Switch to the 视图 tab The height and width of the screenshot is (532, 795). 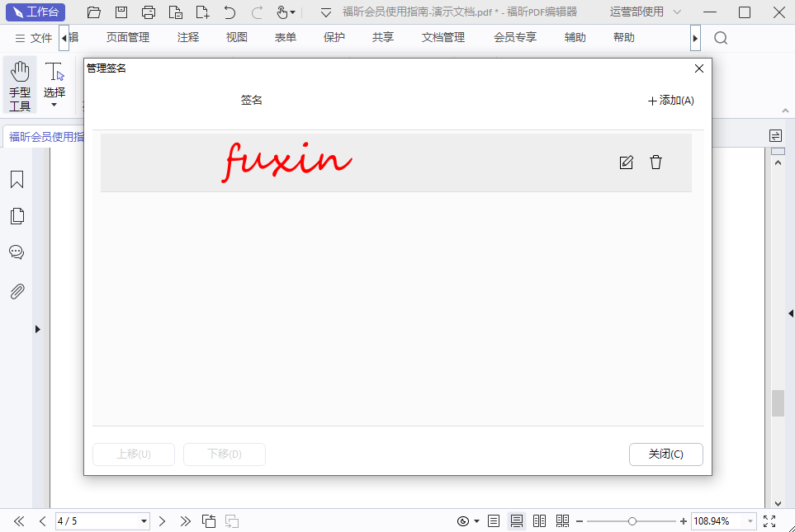[x=237, y=37]
